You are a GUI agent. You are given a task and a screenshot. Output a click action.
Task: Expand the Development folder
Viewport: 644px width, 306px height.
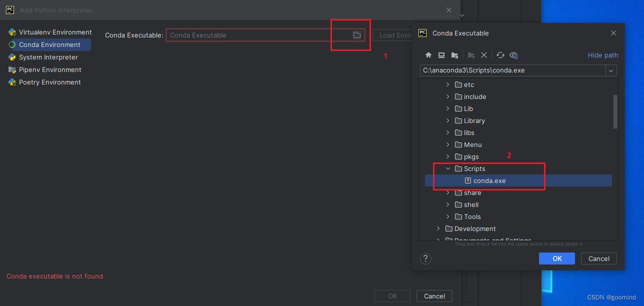click(x=438, y=228)
